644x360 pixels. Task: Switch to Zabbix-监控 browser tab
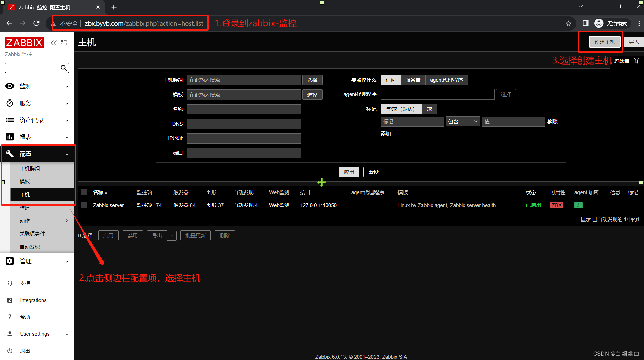tap(54, 7)
